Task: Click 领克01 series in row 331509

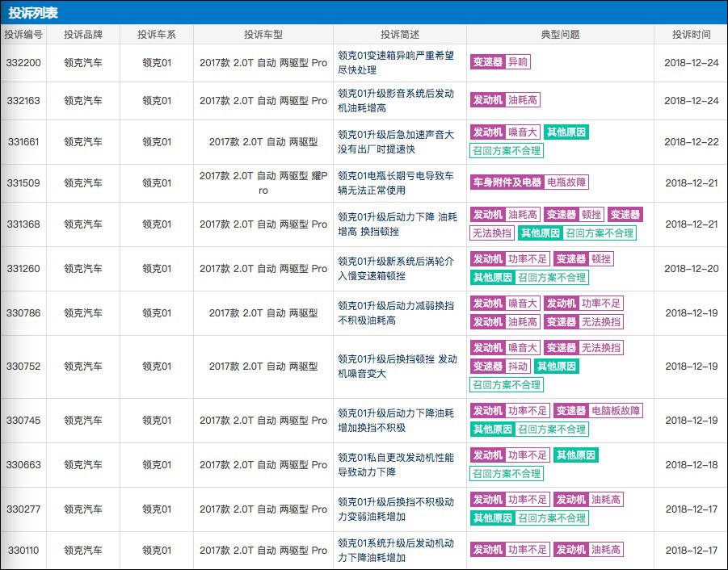Action: (157, 183)
